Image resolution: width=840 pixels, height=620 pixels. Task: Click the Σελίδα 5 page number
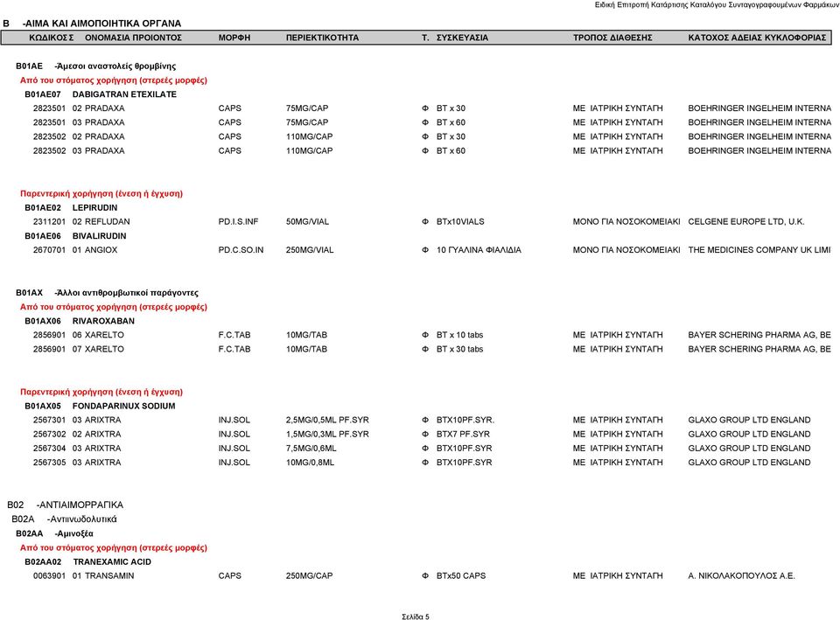click(416, 617)
